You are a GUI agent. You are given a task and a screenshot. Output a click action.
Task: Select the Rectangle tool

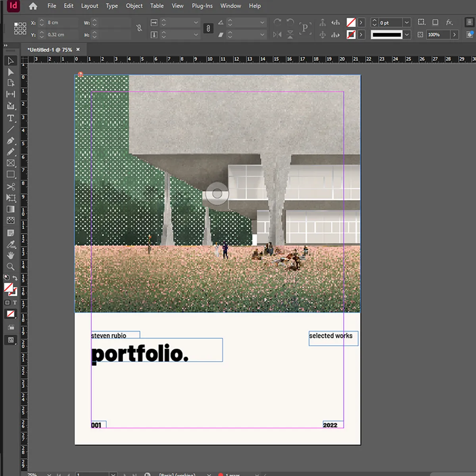point(11,175)
